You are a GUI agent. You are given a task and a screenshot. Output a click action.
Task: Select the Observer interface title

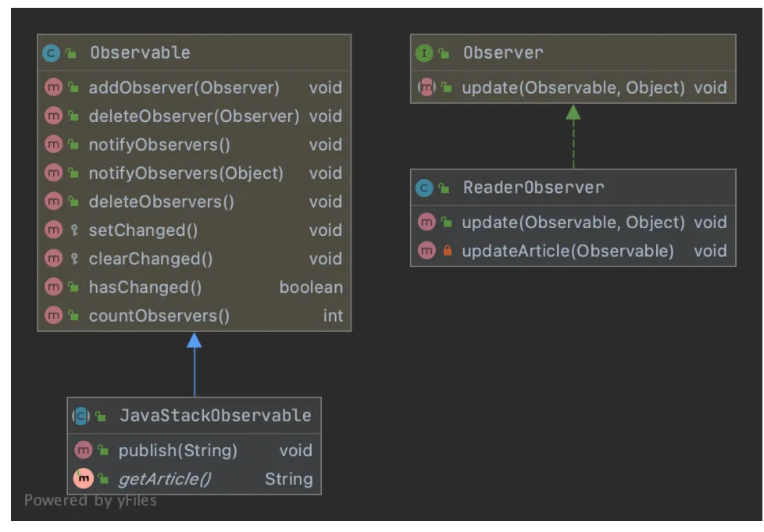[x=503, y=53]
